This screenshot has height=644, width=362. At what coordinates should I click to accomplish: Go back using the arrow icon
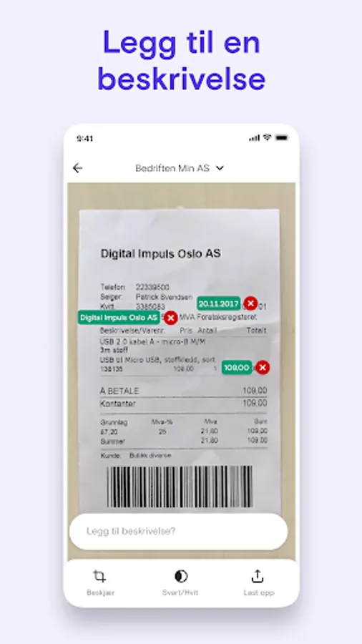coord(77,168)
